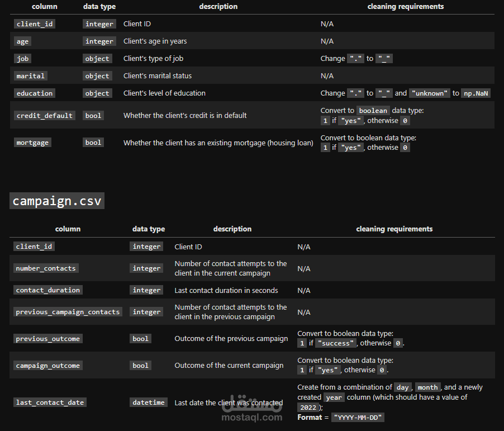This screenshot has height=431, width=504.
Task: Select the age column name tag
Action: tap(22, 41)
